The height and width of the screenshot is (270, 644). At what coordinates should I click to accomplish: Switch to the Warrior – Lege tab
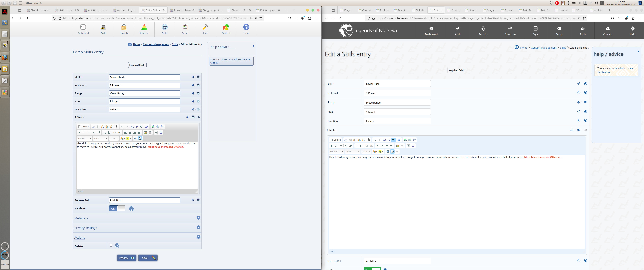tap(125, 10)
